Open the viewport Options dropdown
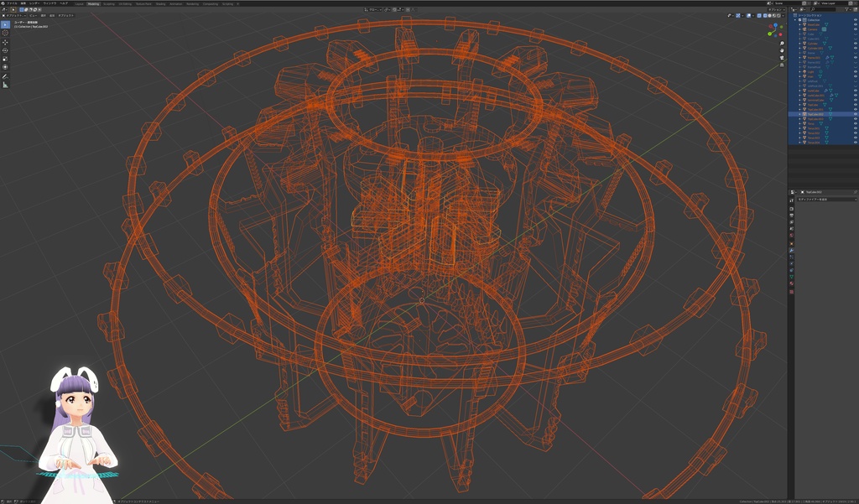 coord(776,9)
